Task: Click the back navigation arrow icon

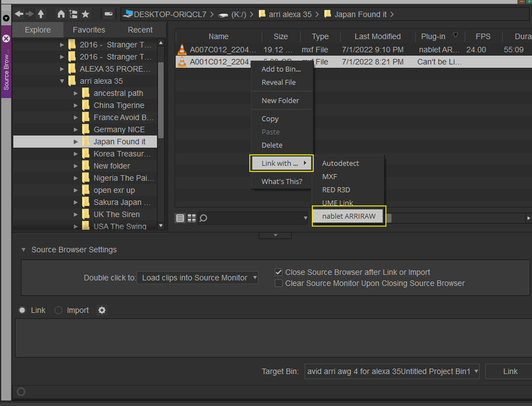Action: 19,14
